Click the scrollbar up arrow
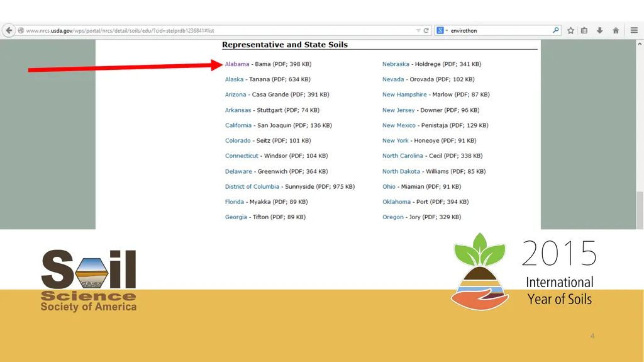Screen dimensions: 644x362 click(640, 43)
